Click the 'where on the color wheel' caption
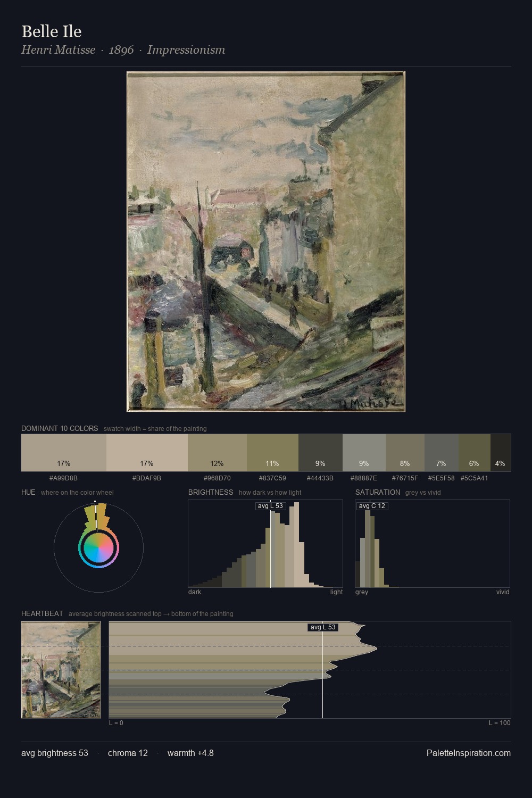532x798 pixels. pos(77,492)
